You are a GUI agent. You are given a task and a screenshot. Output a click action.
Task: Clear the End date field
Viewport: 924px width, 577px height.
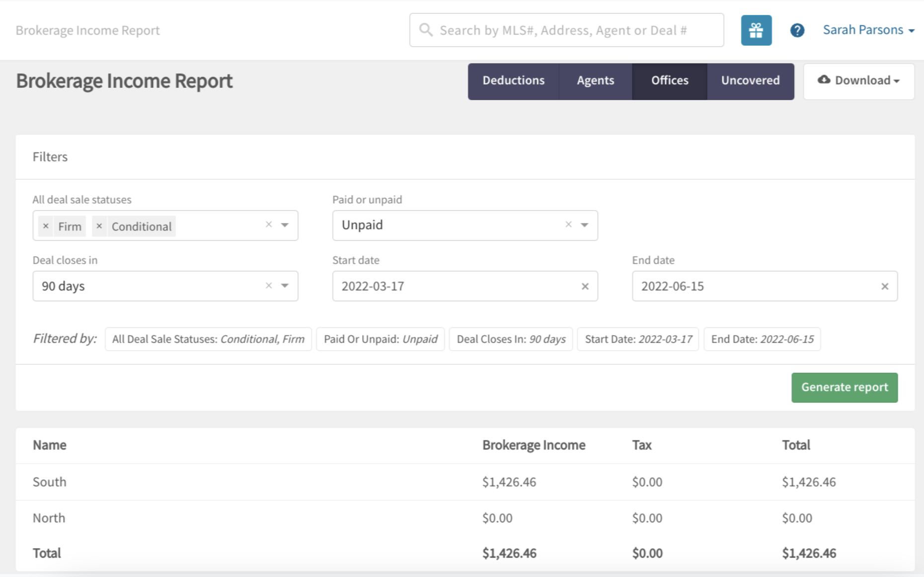pos(885,286)
